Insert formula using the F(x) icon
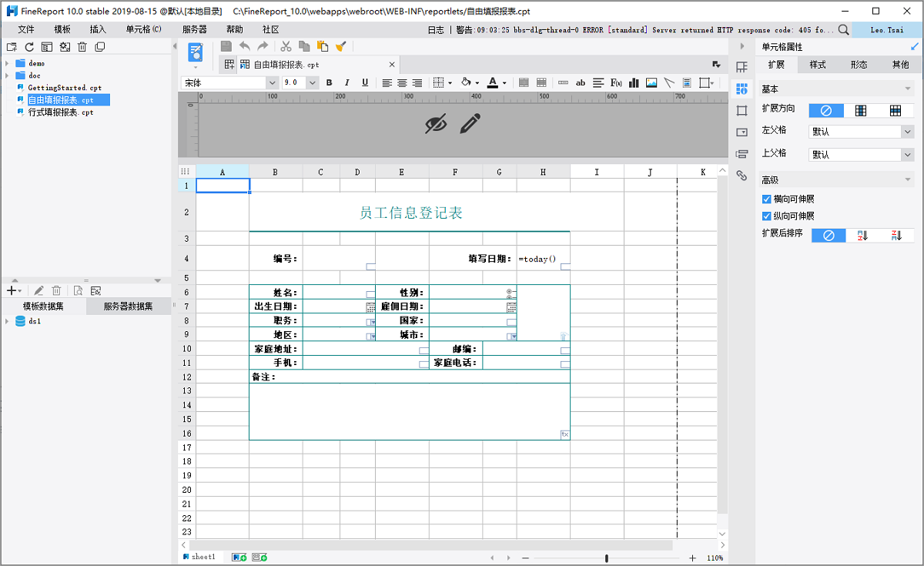The image size is (924, 566). pyautogui.click(x=616, y=82)
